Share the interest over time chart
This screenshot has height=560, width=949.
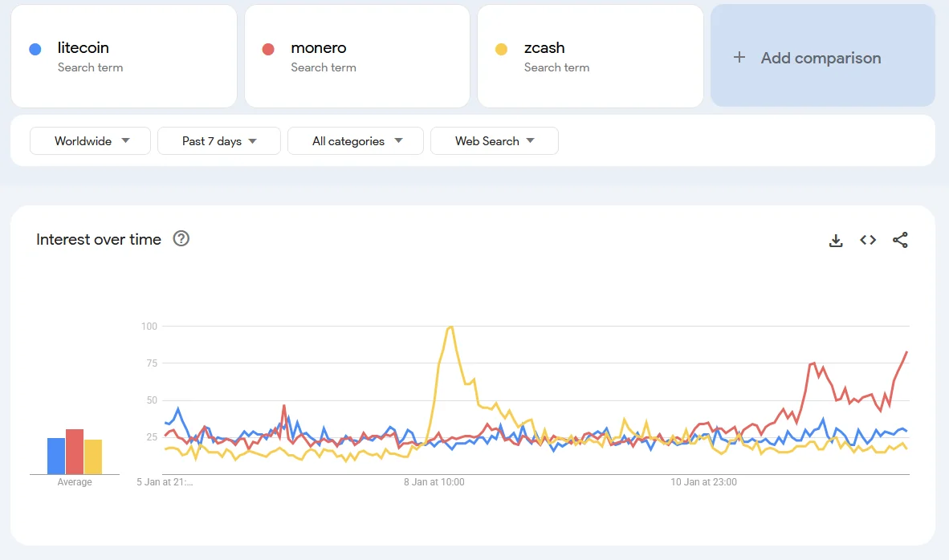pyautogui.click(x=900, y=240)
